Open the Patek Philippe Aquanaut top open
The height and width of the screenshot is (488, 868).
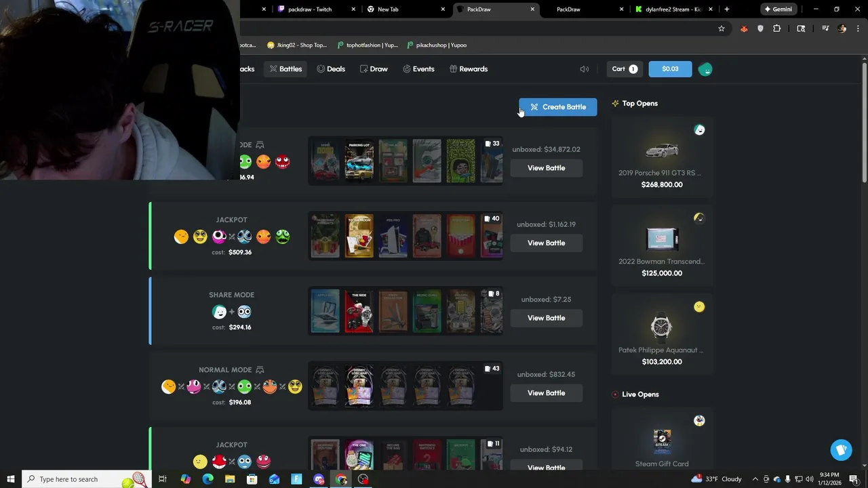click(662, 335)
